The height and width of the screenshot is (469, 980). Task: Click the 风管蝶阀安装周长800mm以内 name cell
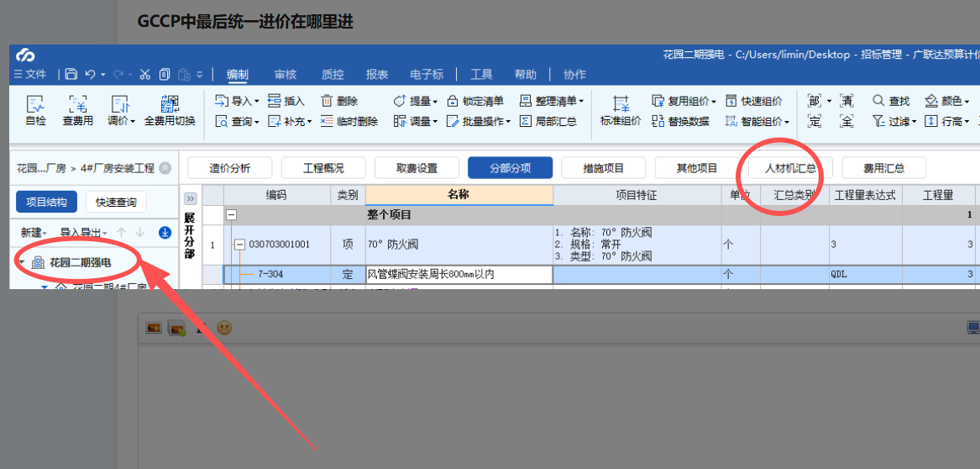tap(459, 275)
